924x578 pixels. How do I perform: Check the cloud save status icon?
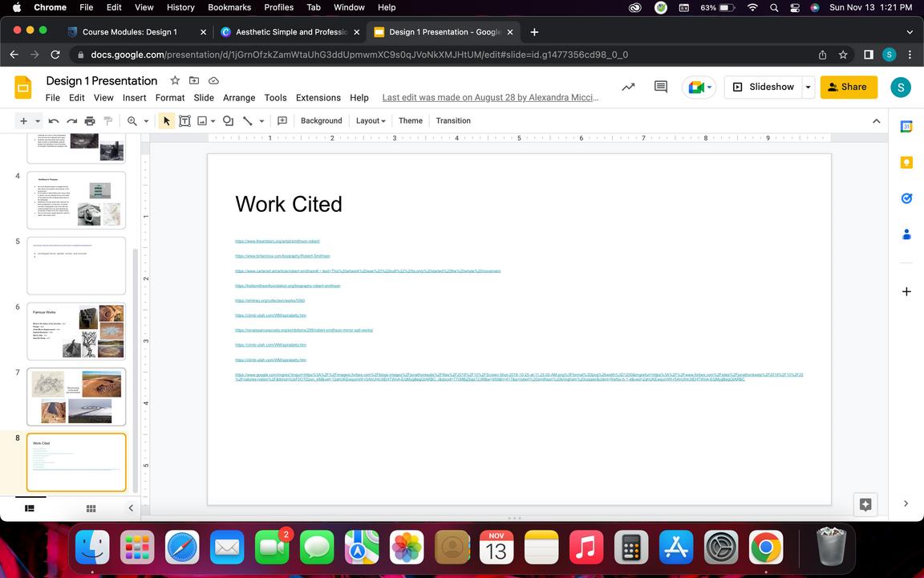tap(214, 80)
